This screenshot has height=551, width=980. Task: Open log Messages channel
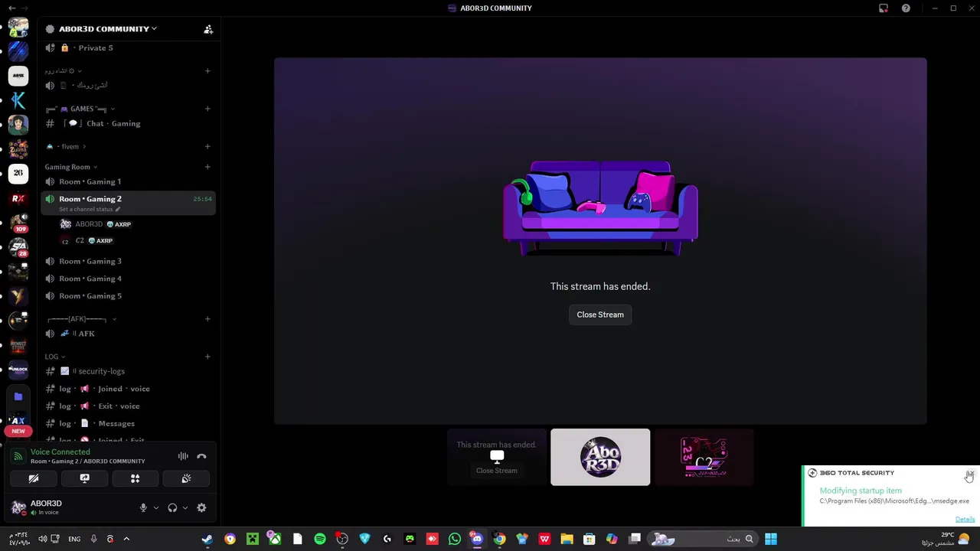click(x=129, y=423)
